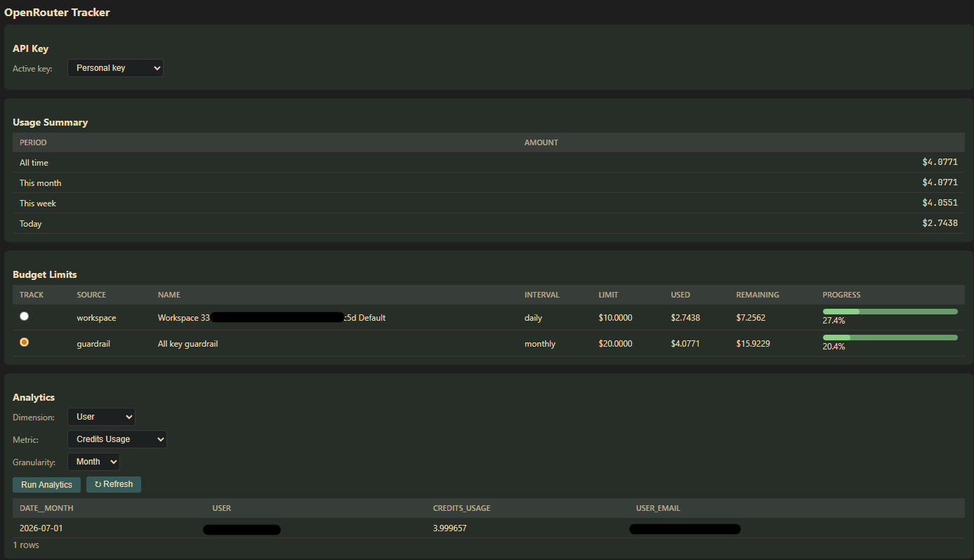Open the Metric dropdown showing Credits Usage
Screen dimensions: 974x560
coord(117,439)
